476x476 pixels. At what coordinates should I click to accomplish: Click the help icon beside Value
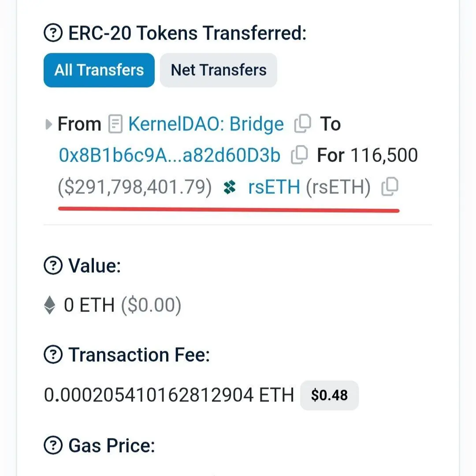(54, 266)
